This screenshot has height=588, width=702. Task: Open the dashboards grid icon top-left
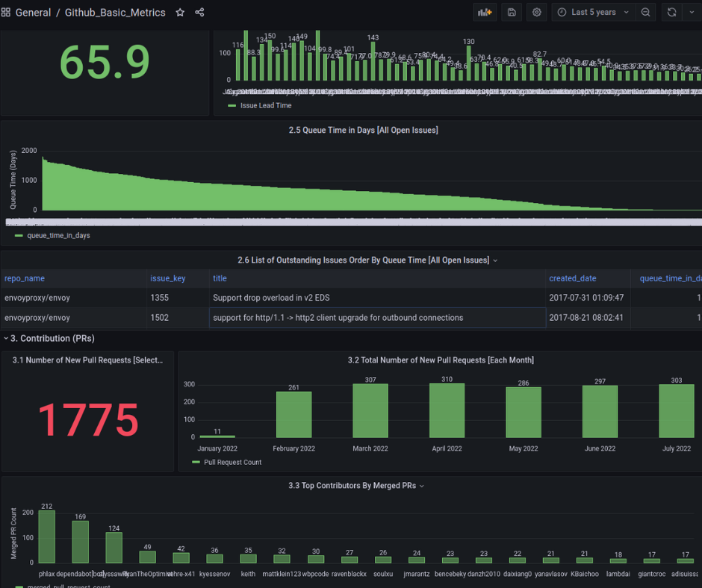pos(7,12)
